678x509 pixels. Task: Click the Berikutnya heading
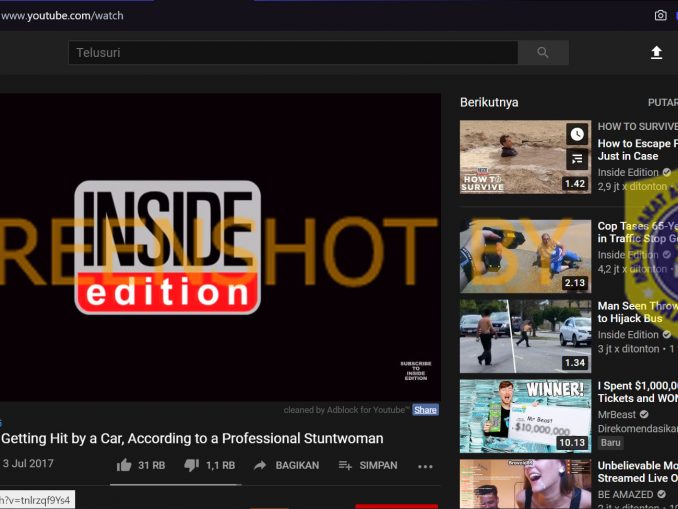[489, 102]
